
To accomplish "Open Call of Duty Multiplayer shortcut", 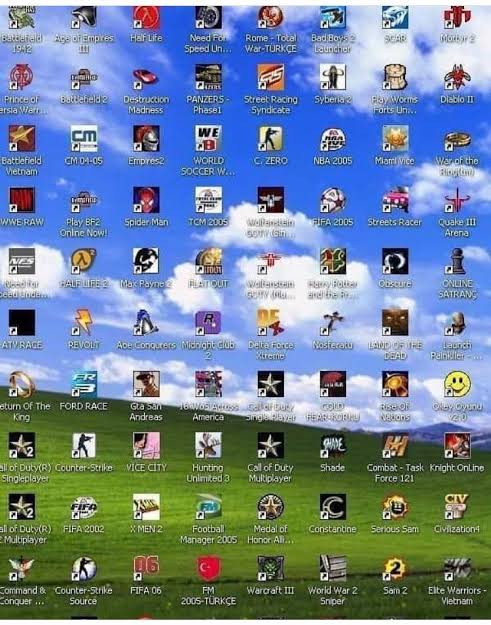I will tap(271, 446).
